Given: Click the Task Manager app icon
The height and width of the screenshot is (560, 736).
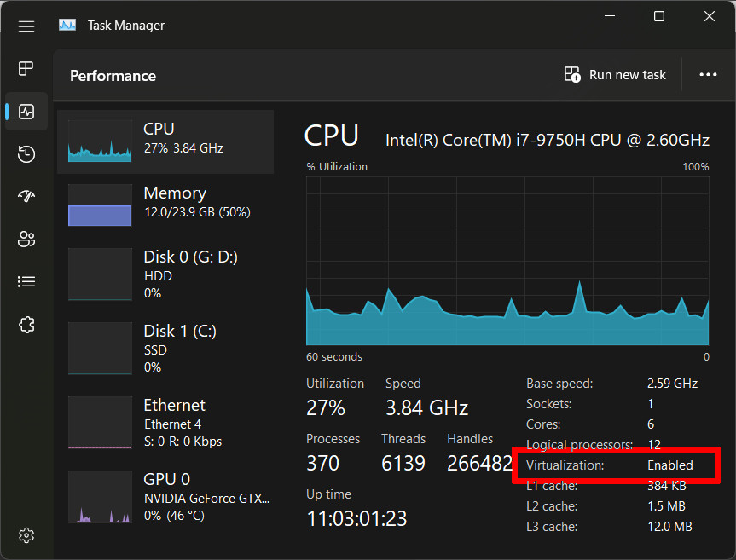Looking at the screenshot, I should coord(67,25).
